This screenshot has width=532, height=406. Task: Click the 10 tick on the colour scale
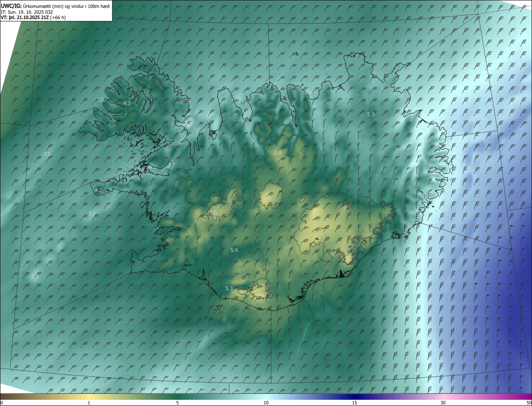point(266,403)
